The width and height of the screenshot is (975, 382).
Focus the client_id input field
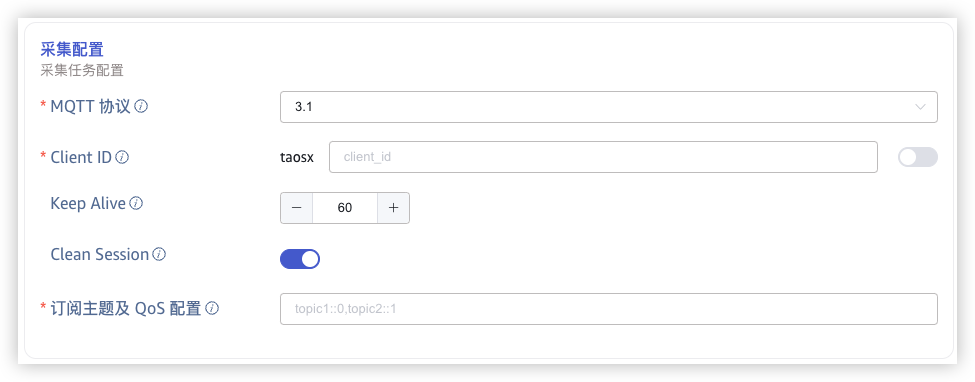pyautogui.click(x=603, y=157)
